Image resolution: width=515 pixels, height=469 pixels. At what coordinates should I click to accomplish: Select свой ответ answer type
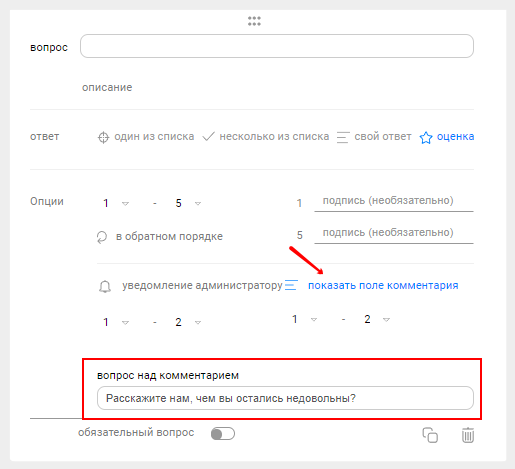383,136
